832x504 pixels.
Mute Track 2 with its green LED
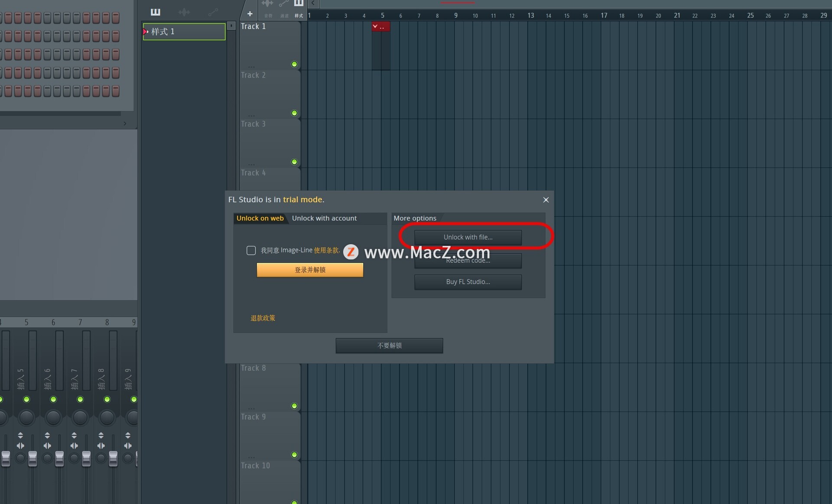click(x=294, y=113)
